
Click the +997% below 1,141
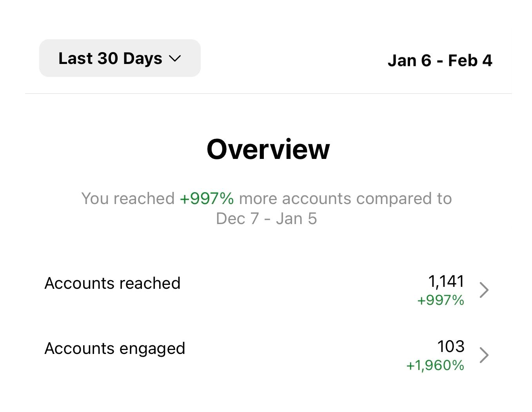[x=441, y=301]
